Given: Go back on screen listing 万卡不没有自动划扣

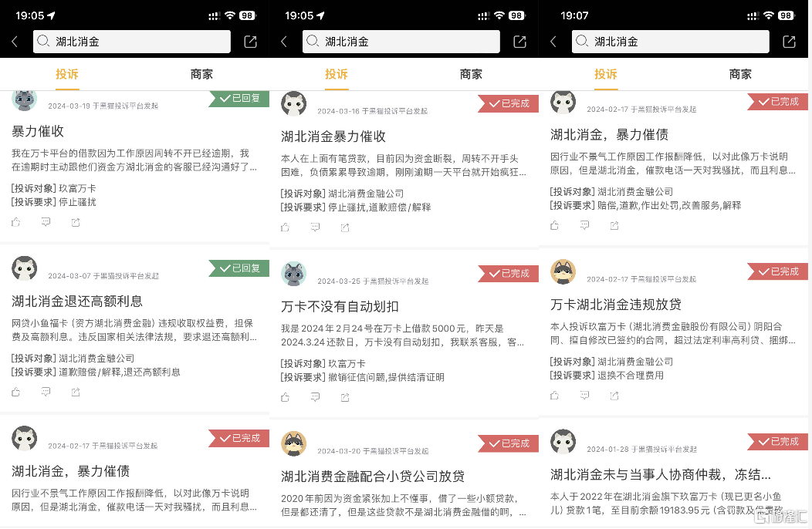Looking at the screenshot, I should tap(284, 42).
